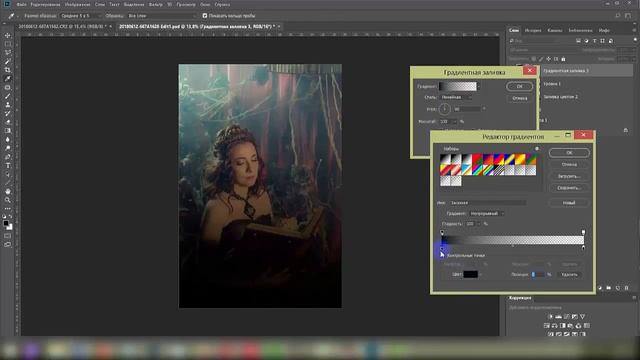Filter layers by type (T) icon

tap(594, 41)
